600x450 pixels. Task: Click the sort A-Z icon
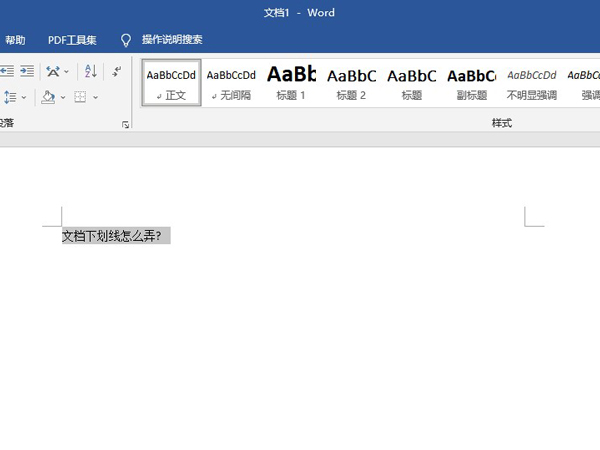[x=90, y=71]
